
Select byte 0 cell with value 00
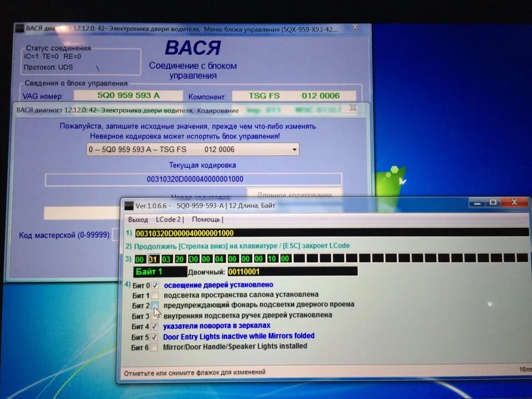tap(140, 259)
